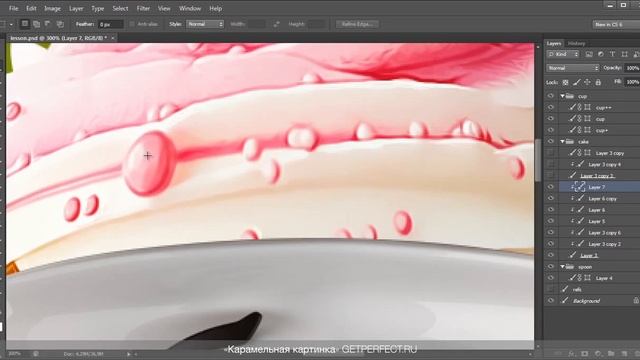This screenshot has height=360, width=640.
Task: Click the Fill value field
Action: pyautogui.click(x=632, y=82)
